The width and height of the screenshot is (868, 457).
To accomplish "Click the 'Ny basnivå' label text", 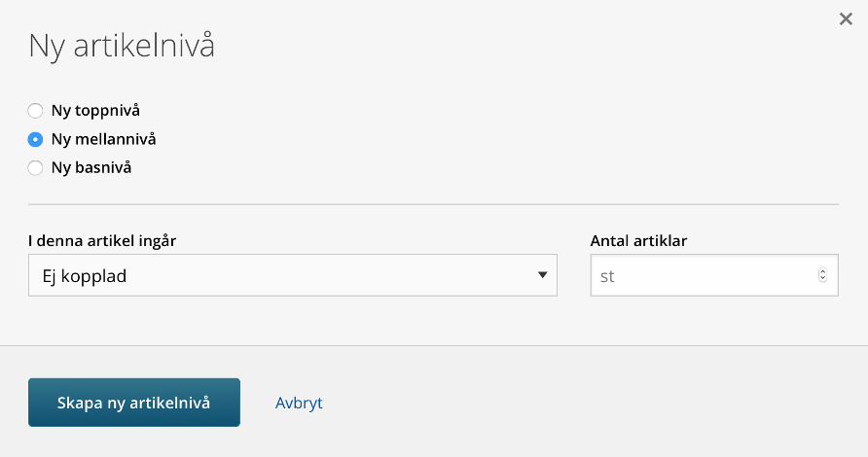I will [91, 167].
